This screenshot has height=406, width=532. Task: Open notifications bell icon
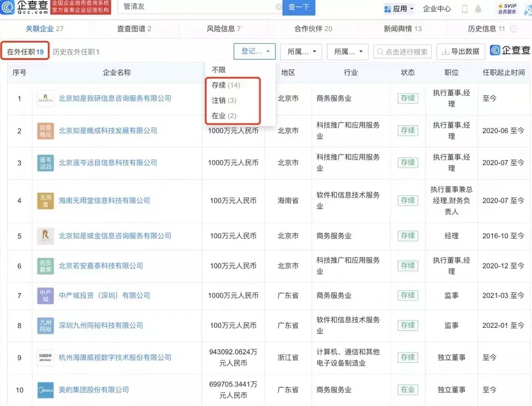478,9
